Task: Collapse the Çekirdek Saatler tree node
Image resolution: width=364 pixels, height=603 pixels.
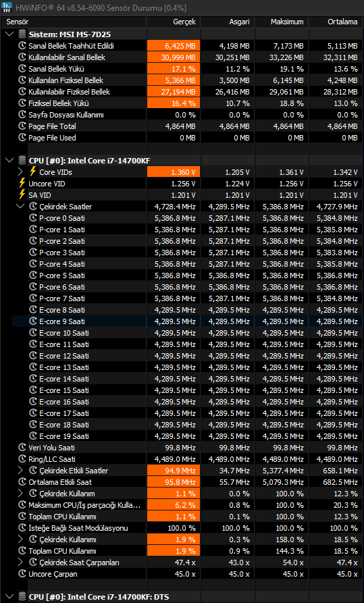Action: click(x=20, y=207)
